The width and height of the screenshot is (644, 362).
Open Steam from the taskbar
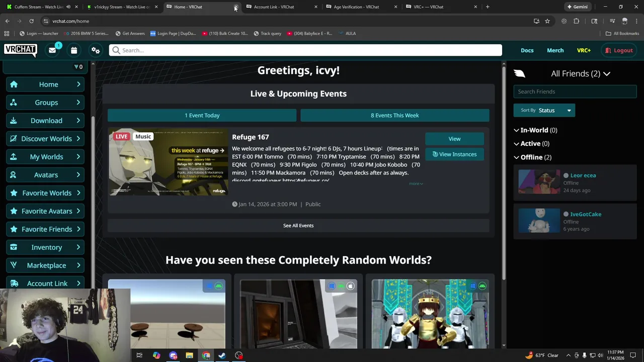[x=222, y=355]
